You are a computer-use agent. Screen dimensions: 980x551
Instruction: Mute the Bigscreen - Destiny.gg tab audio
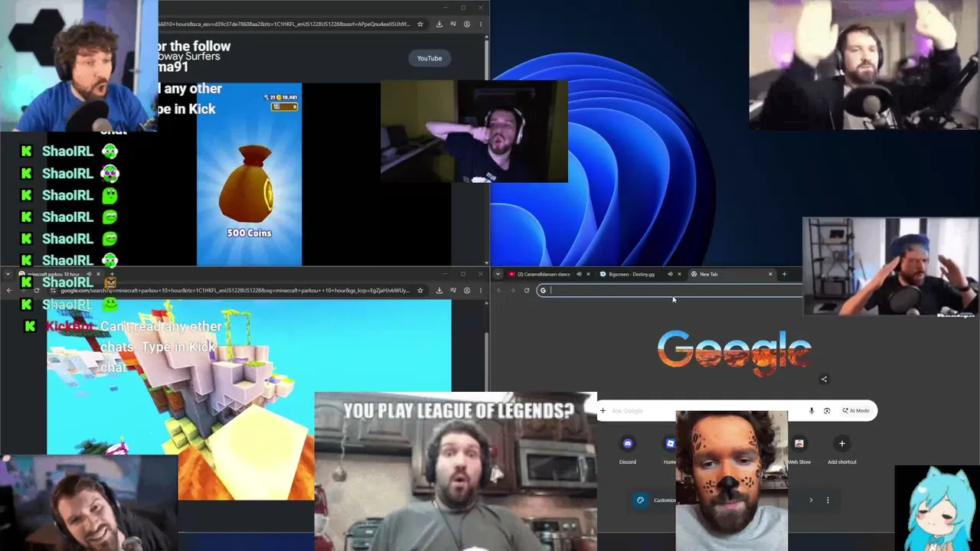click(670, 274)
